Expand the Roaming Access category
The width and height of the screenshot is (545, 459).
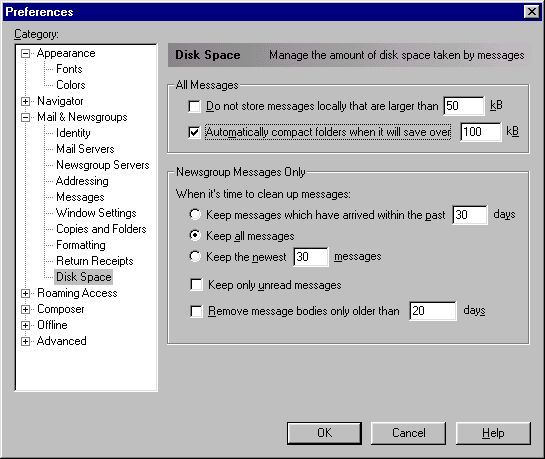25,294
